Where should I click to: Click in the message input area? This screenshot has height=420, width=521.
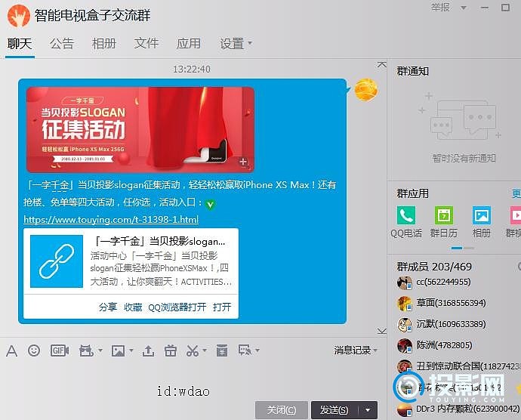(193, 379)
